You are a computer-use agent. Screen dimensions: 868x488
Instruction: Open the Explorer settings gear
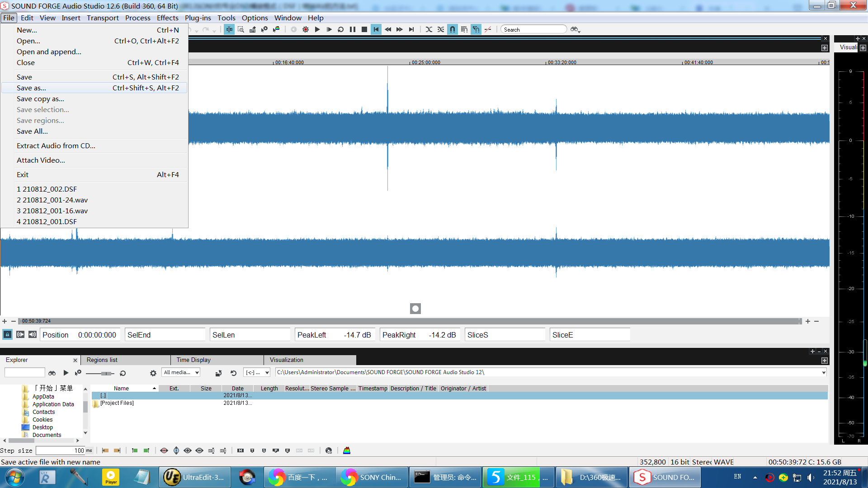(153, 373)
